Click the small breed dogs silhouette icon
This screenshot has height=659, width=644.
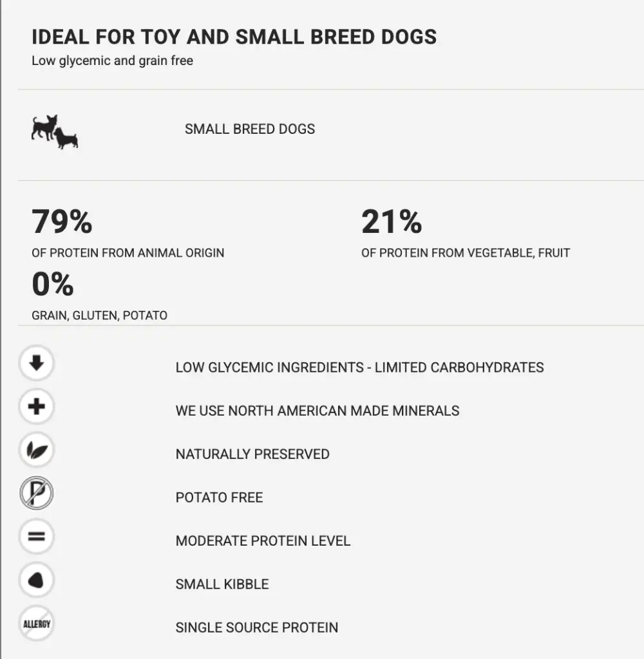tap(55, 132)
